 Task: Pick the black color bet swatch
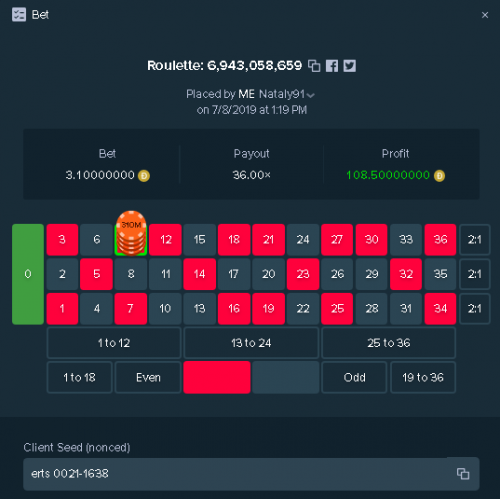point(286,378)
